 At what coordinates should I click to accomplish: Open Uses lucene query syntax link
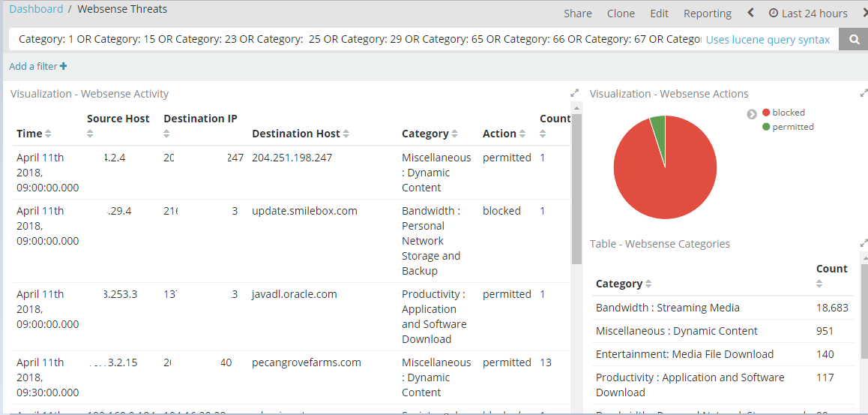[768, 39]
